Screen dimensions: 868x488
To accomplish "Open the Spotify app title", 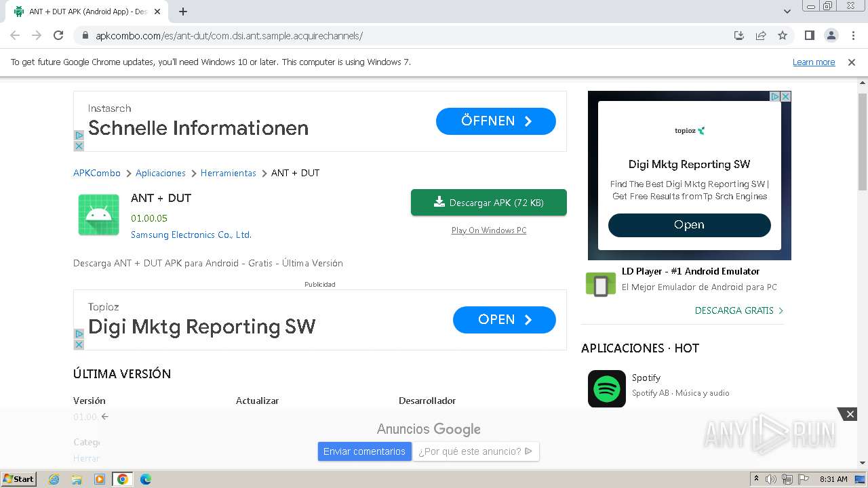I will coord(646,378).
